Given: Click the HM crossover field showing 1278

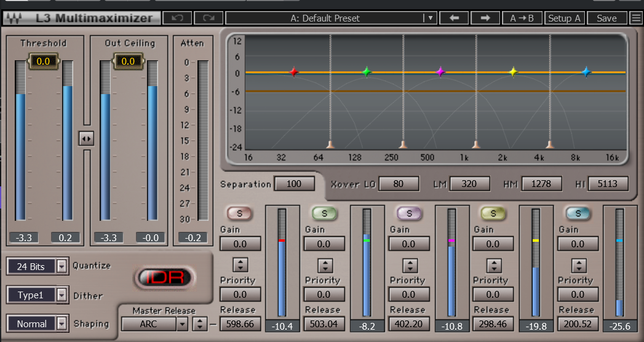Looking at the screenshot, I should click(x=541, y=183).
